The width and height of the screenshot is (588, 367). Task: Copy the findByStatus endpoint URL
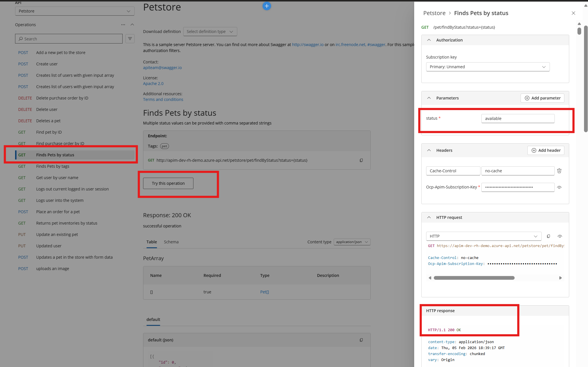coord(361,160)
